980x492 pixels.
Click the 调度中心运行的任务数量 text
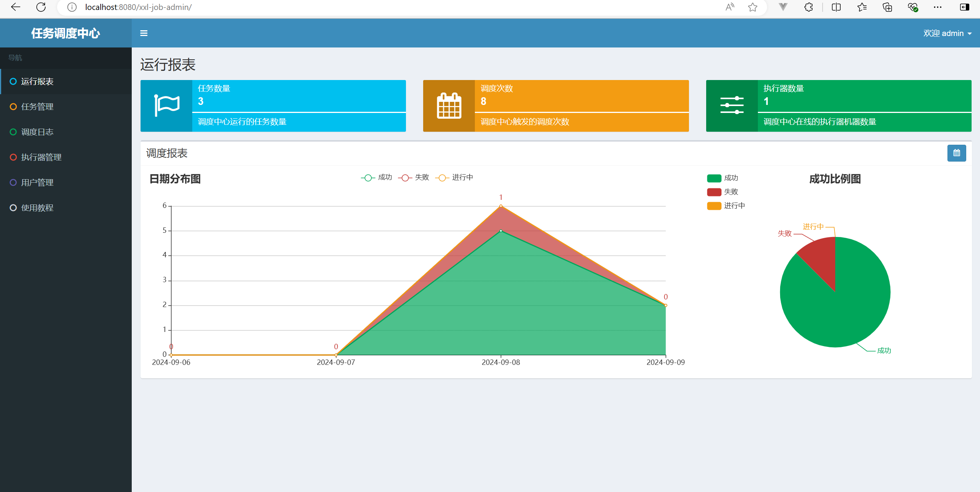tap(242, 122)
